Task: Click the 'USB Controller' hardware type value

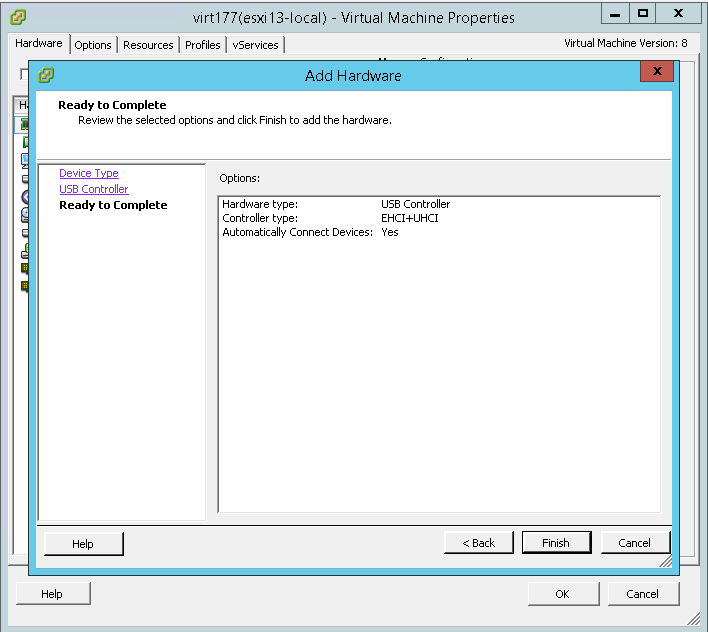Action: coord(415,204)
